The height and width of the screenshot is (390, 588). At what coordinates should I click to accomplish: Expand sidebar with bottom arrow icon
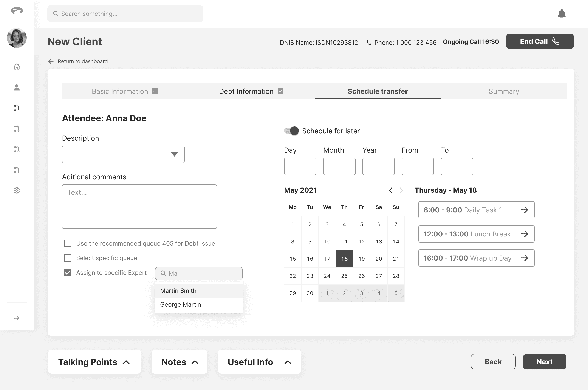point(17,318)
